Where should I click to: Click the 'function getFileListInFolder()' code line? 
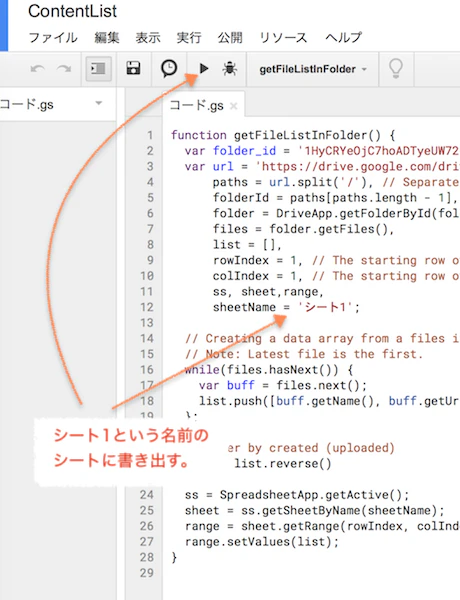point(283,135)
